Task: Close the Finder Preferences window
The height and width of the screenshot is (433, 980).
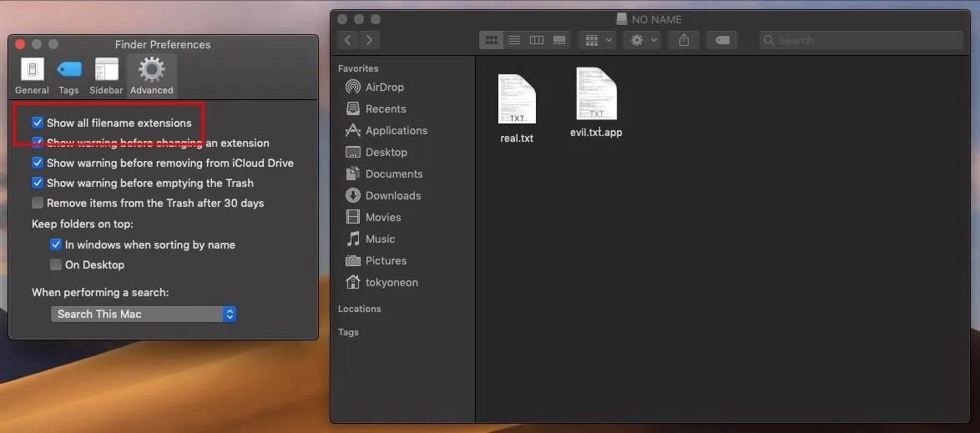Action: (20, 44)
